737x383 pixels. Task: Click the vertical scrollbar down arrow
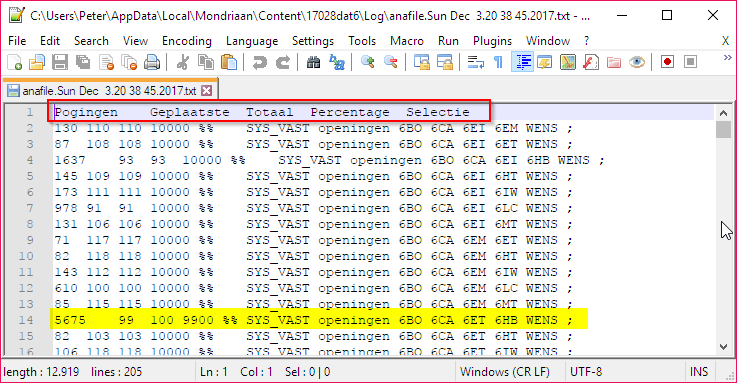coord(723,346)
